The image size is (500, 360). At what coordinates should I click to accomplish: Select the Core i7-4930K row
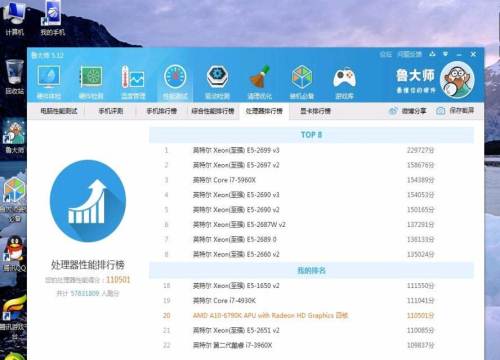(311, 301)
